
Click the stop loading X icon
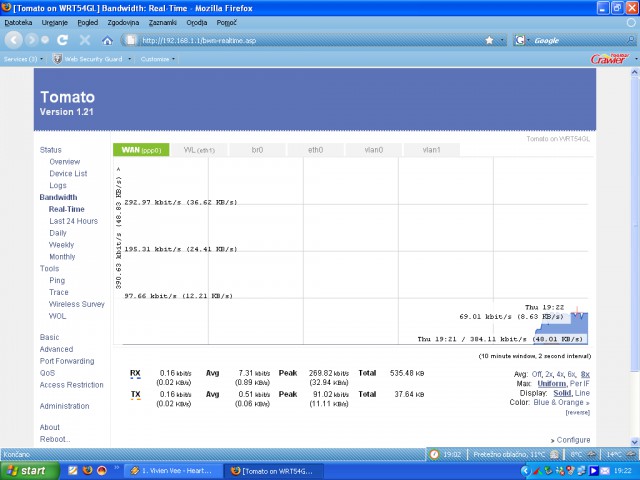pyautogui.click(x=85, y=40)
